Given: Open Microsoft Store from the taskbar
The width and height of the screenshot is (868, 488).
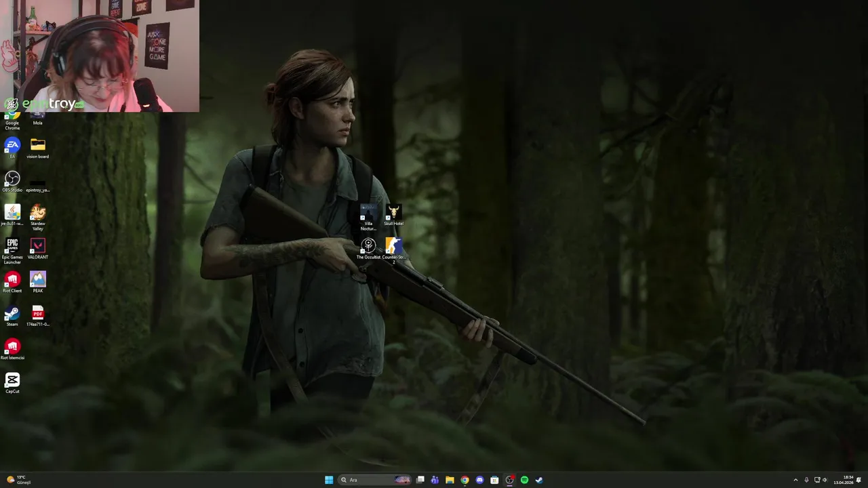Looking at the screenshot, I should [494, 480].
